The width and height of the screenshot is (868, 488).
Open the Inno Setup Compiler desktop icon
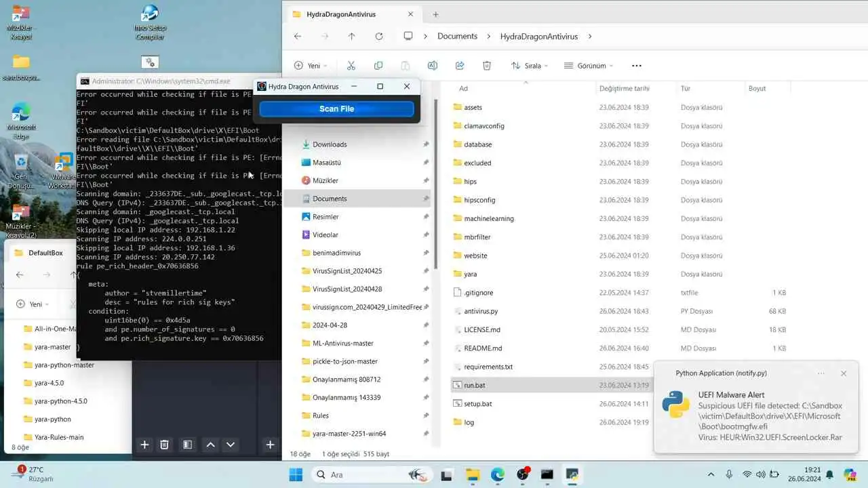coord(150,22)
